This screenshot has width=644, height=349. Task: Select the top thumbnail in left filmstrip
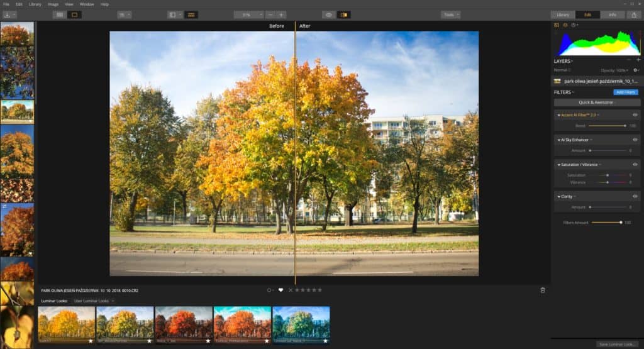click(17, 34)
